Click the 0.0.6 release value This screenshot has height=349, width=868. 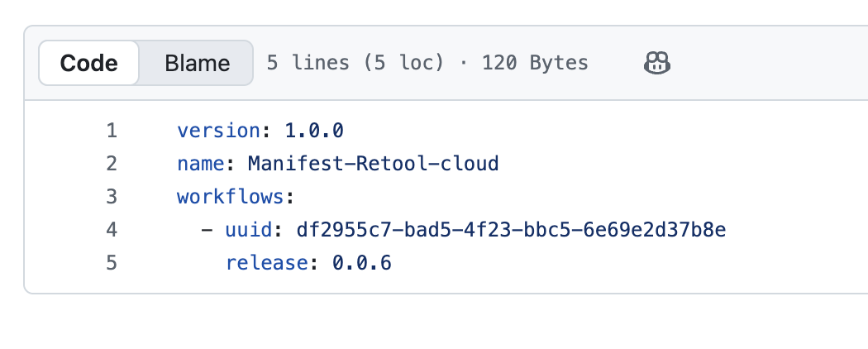click(x=362, y=263)
